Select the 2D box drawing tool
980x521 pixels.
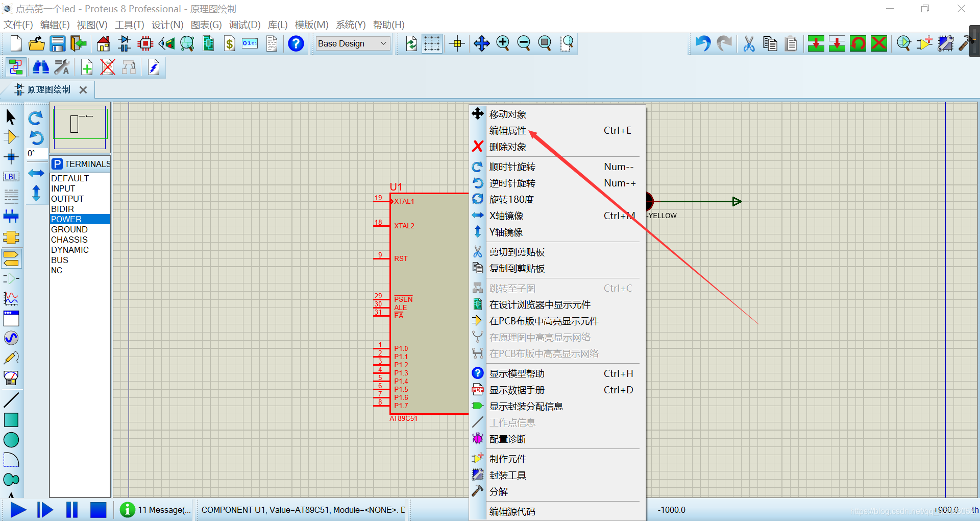tap(11, 419)
